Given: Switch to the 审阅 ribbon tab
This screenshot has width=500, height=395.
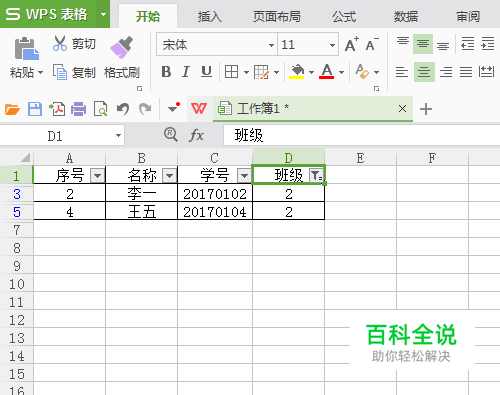Looking at the screenshot, I should (468, 16).
